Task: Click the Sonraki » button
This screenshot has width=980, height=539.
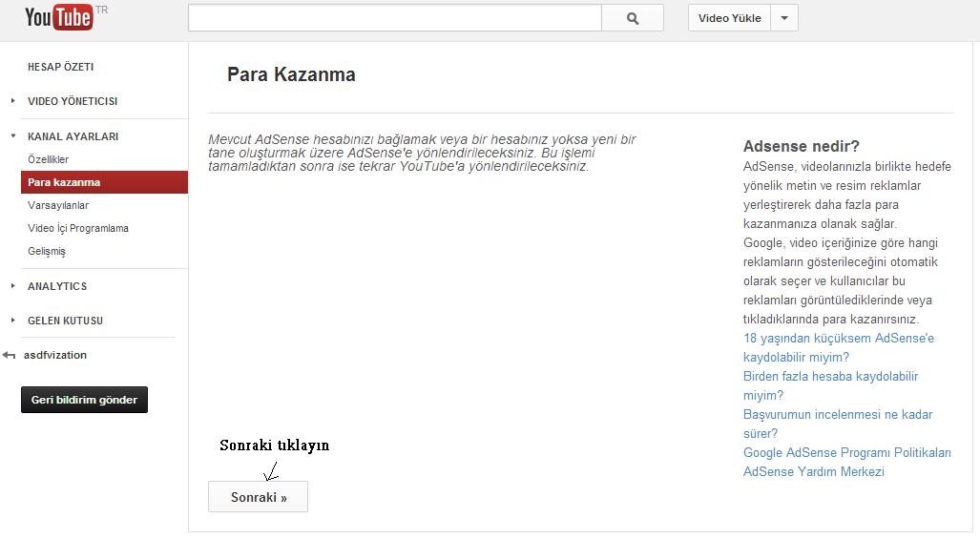Action: [x=259, y=496]
